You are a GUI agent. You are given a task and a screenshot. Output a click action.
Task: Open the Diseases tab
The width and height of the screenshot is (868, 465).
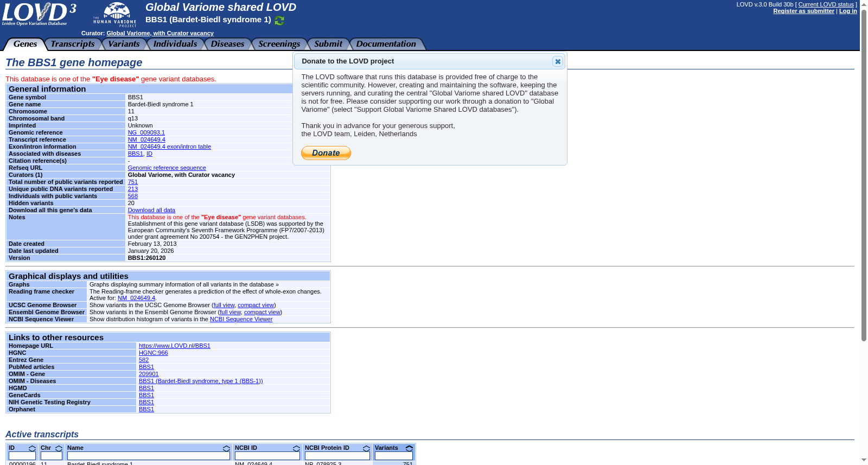point(228,44)
